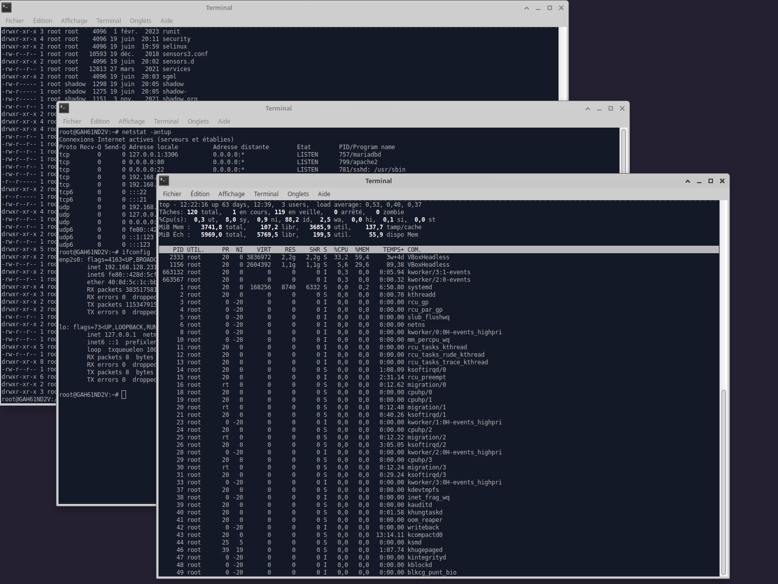Open Édition menu in the netstat terminal
This screenshot has width=778, height=584.
[100, 121]
